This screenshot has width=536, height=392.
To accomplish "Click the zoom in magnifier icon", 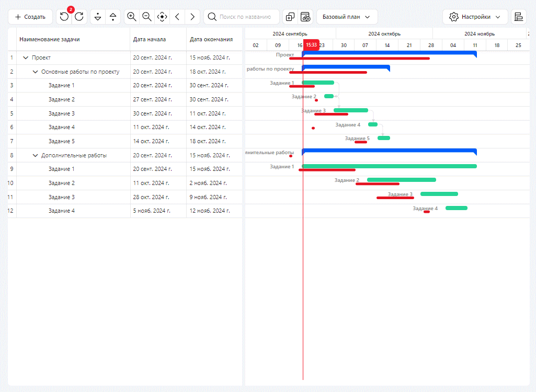I will pyautogui.click(x=132, y=17).
